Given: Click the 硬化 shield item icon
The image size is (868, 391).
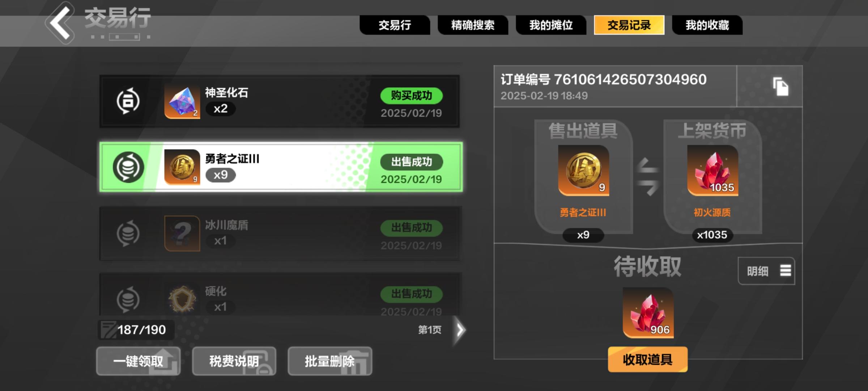Looking at the screenshot, I should 182,299.
